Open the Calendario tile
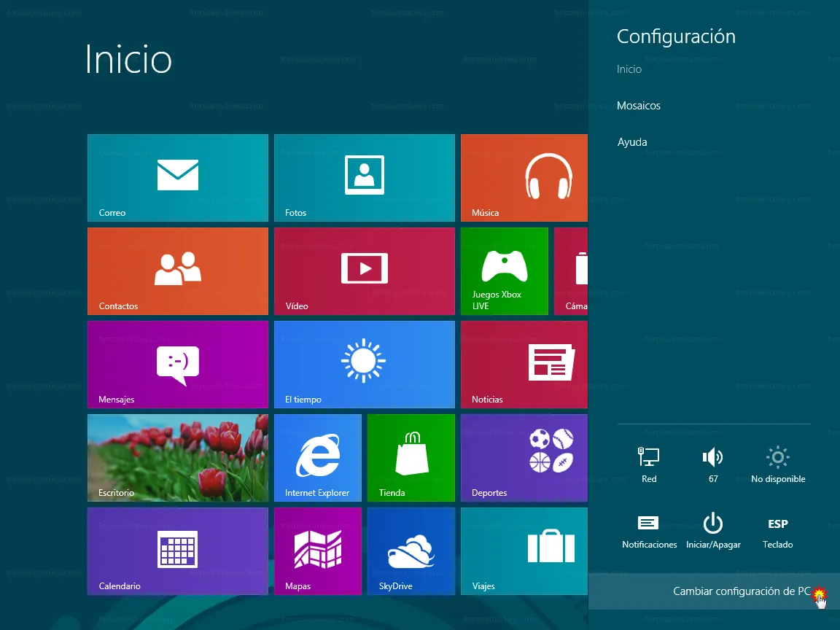The height and width of the screenshot is (630, 840). [178, 551]
